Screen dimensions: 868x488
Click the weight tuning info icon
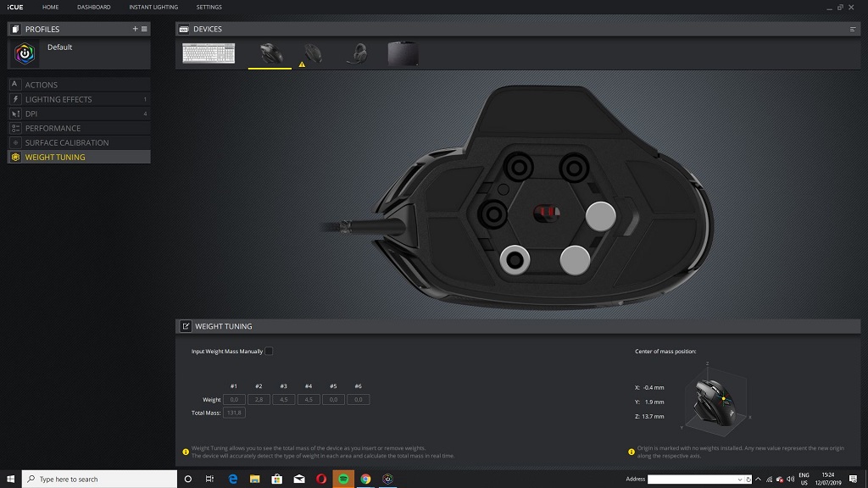click(x=186, y=452)
